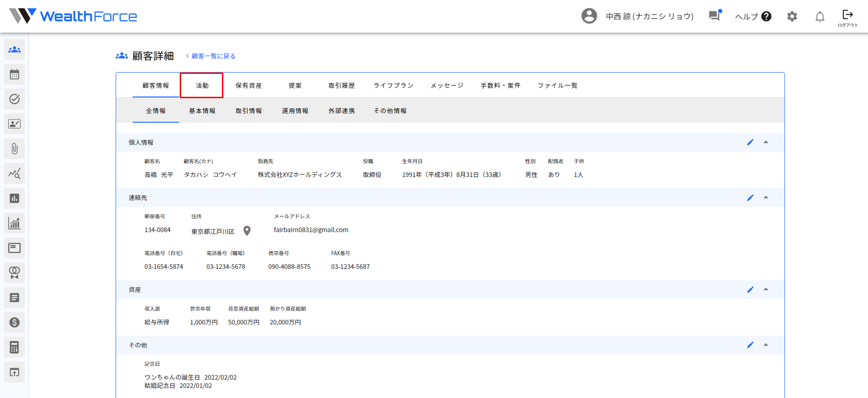The height and width of the screenshot is (398, 868).
Task: Edit 資産 section with pencil icon
Action: point(750,290)
